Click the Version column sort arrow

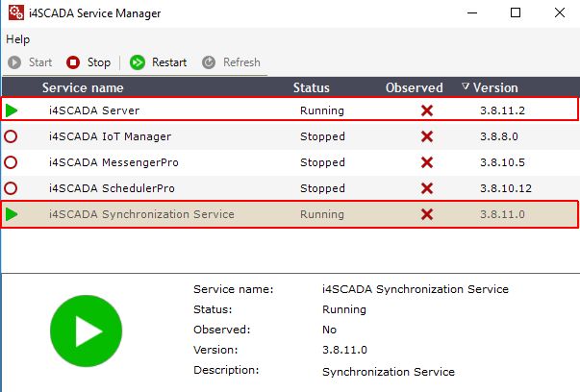coord(466,86)
